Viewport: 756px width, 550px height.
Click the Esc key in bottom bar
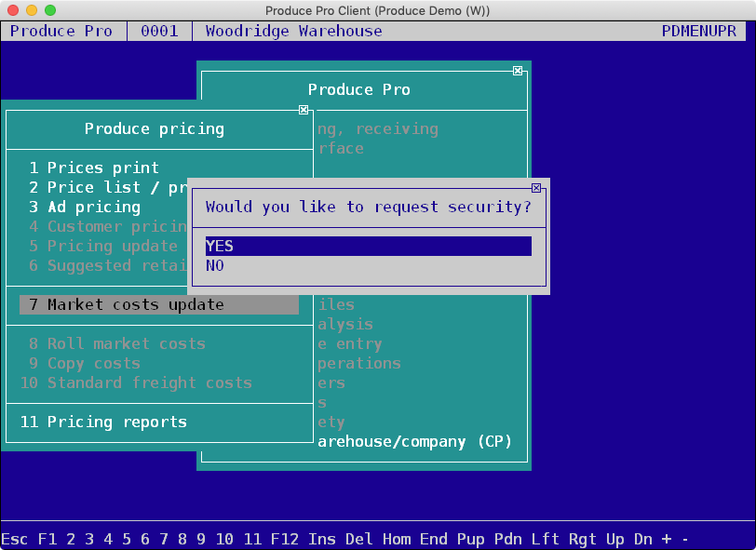15,539
